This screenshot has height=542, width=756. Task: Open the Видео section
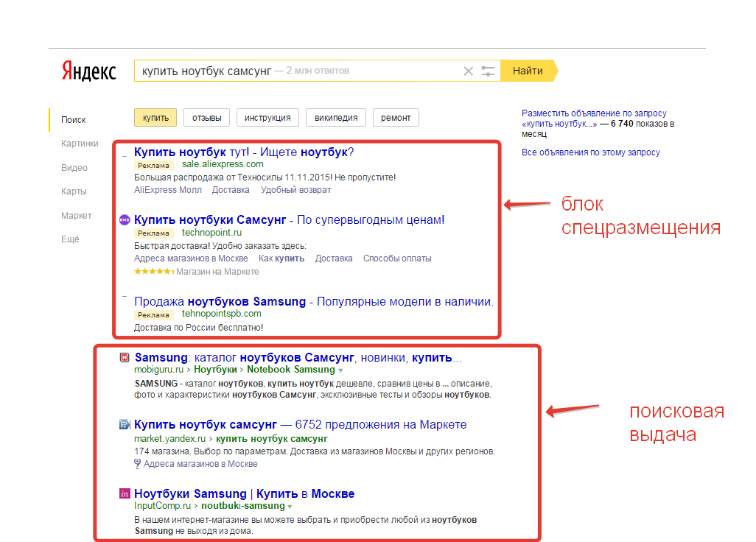tap(74, 168)
